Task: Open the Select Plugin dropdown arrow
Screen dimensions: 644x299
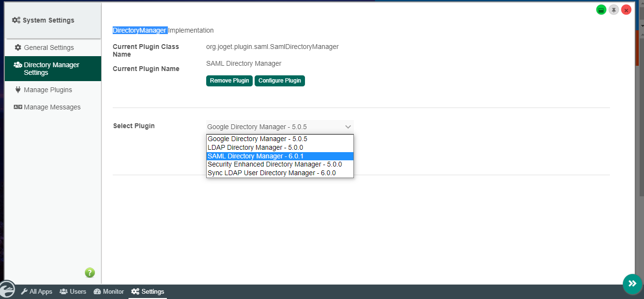Action: [348, 127]
